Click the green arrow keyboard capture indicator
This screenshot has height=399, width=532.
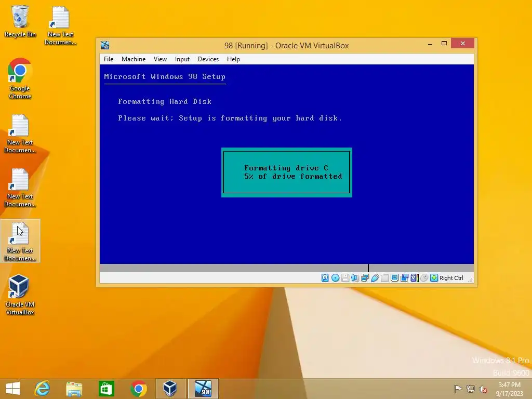point(434,278)
